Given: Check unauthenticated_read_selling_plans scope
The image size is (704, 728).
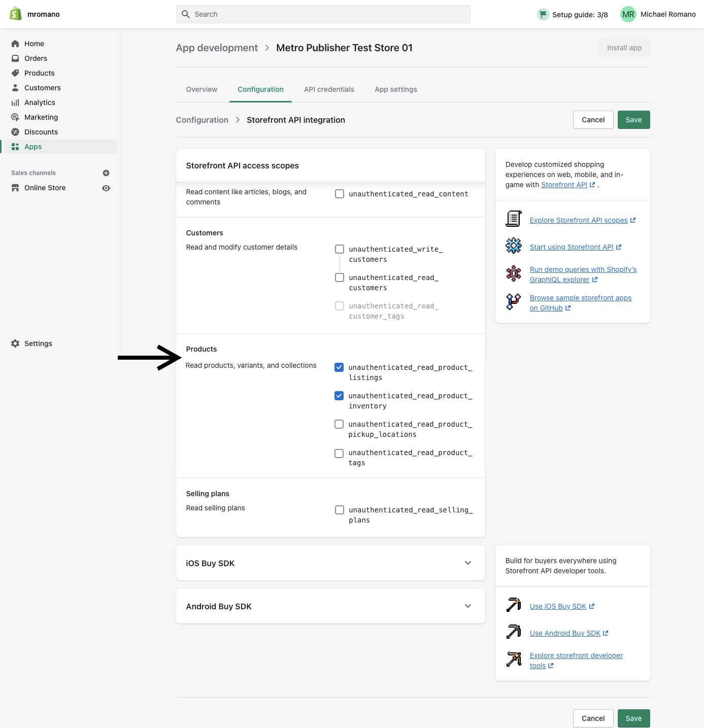Looking at the screenshot, I should [340, 510].
